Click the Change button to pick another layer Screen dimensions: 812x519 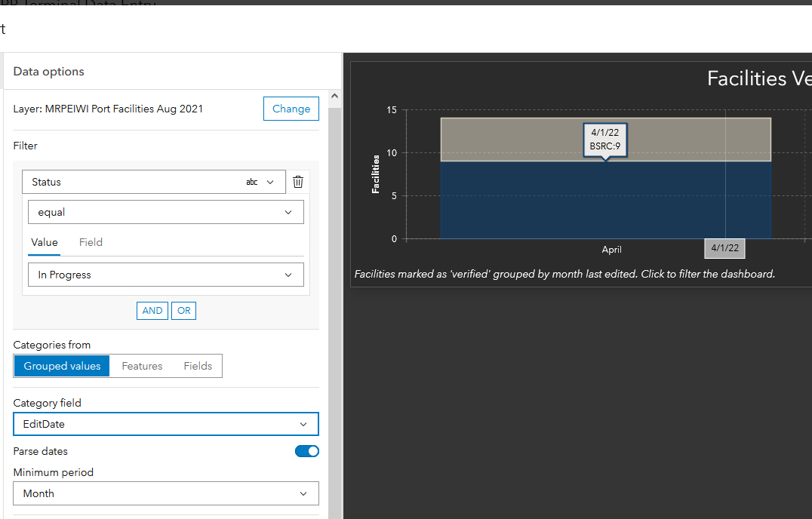point(291,108)
